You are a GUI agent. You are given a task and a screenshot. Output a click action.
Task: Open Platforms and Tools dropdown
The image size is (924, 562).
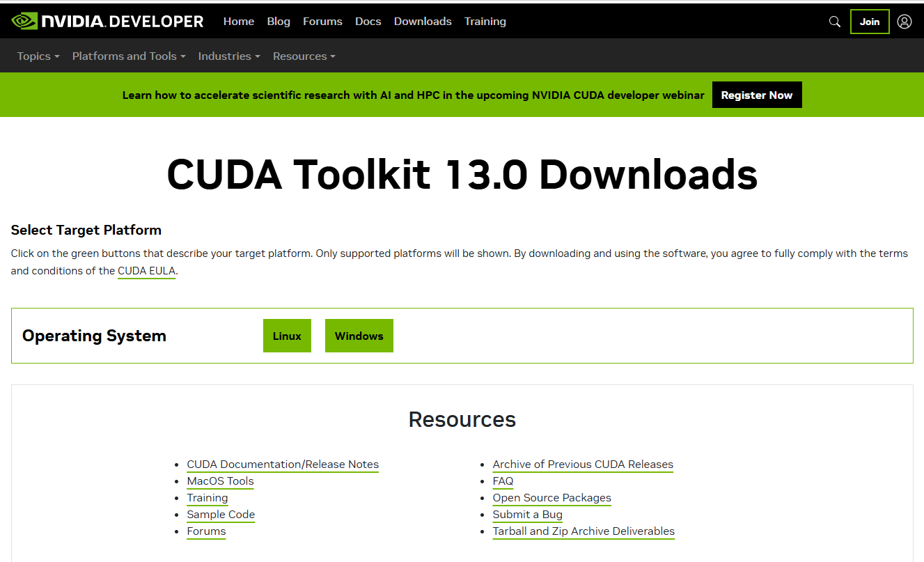pyautogui.click(x=129, y=56)
